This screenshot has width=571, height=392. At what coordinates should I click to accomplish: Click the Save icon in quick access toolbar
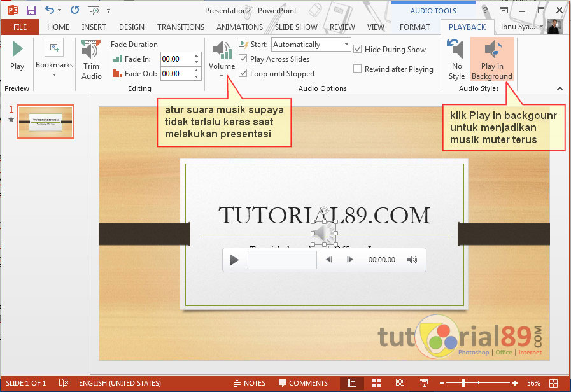point(31,10)
